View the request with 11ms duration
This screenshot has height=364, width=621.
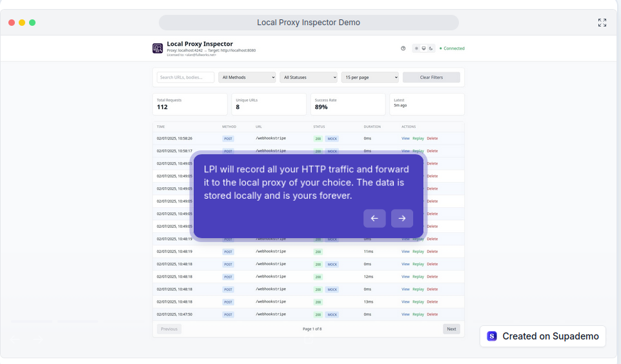tap(405, 252)
